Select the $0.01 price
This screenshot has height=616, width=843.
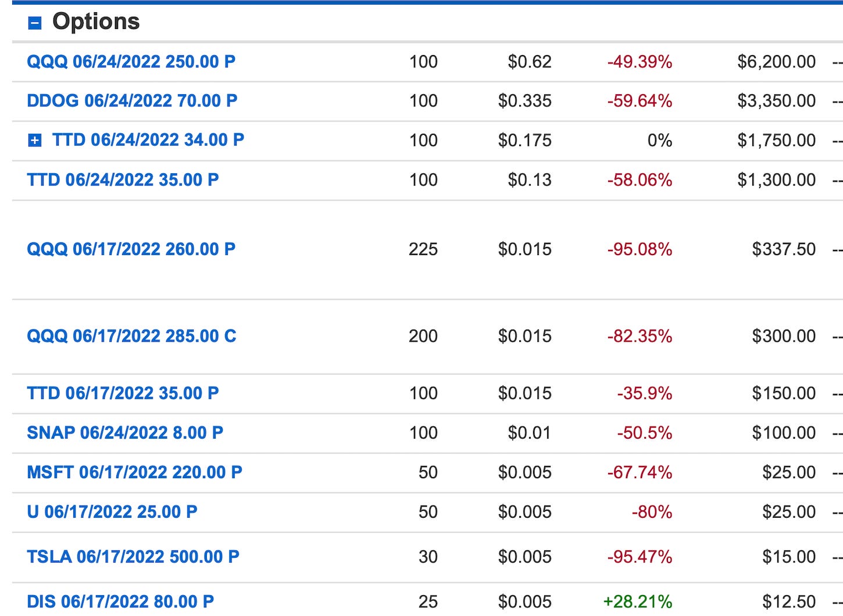click(530, 432)
